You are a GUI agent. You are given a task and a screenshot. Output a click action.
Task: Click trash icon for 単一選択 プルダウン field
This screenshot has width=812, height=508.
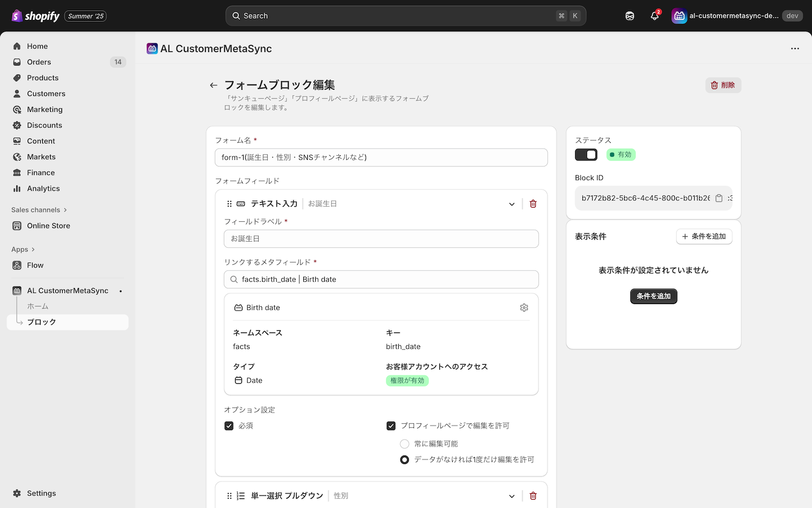pos(533,496)
